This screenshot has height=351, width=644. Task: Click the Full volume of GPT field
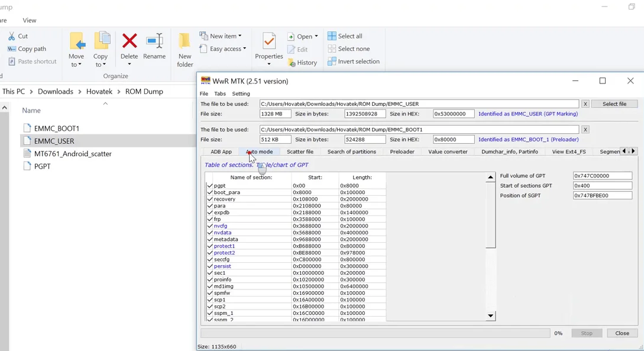pos(602,175)
